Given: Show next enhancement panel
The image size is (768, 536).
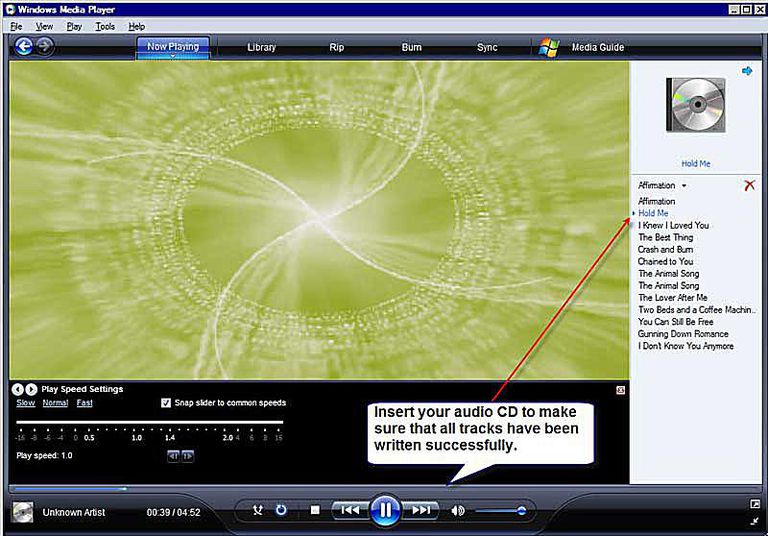Looking at the screenshot, I should click(x=31, y=389).
